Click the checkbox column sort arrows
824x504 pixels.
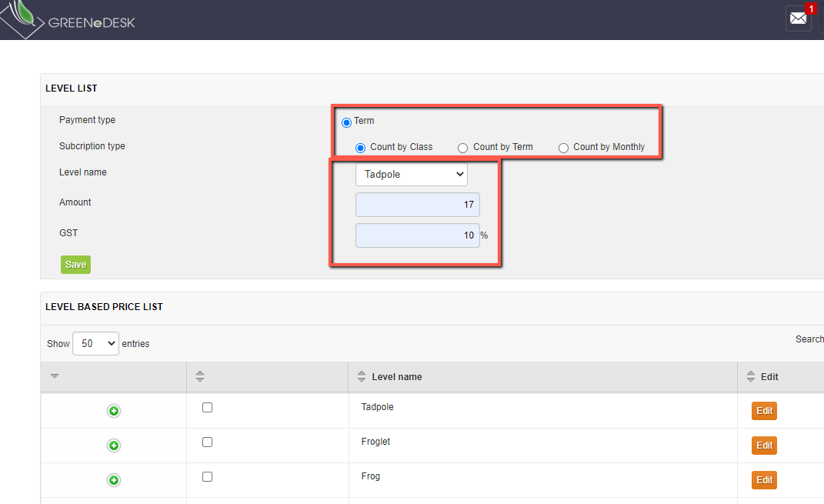click(200, 377)
